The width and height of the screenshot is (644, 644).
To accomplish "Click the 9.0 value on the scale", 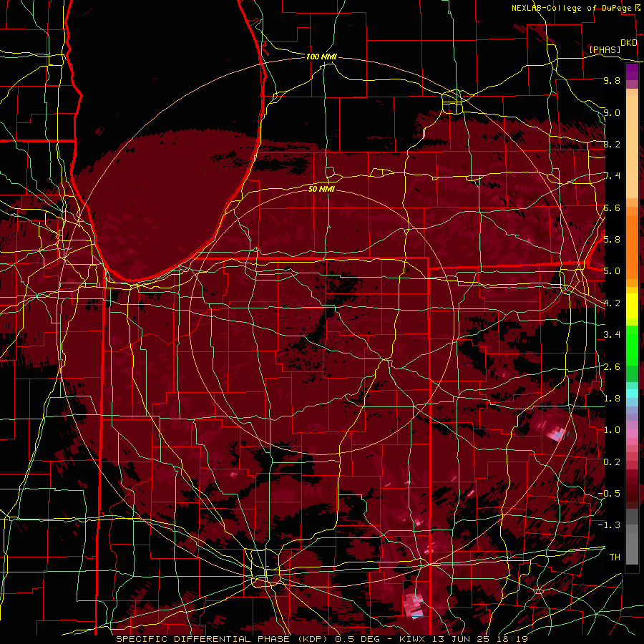I will (x=612, y=112).
